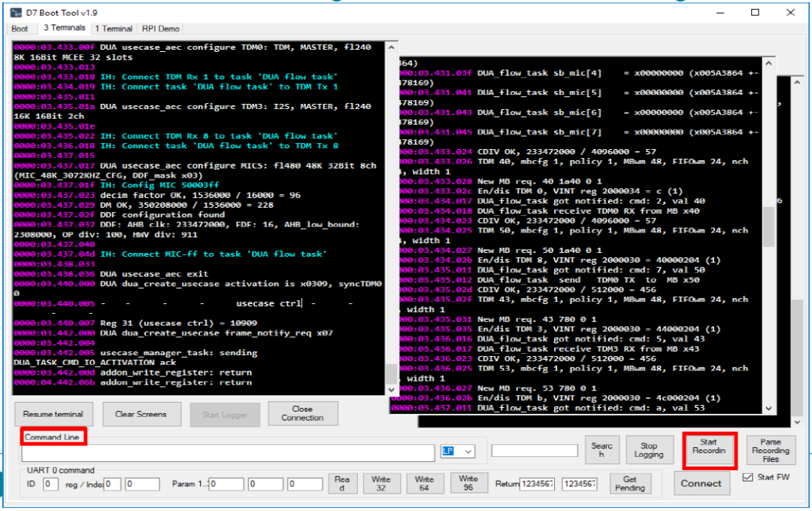Stop Logging

(x=650, y=449)
